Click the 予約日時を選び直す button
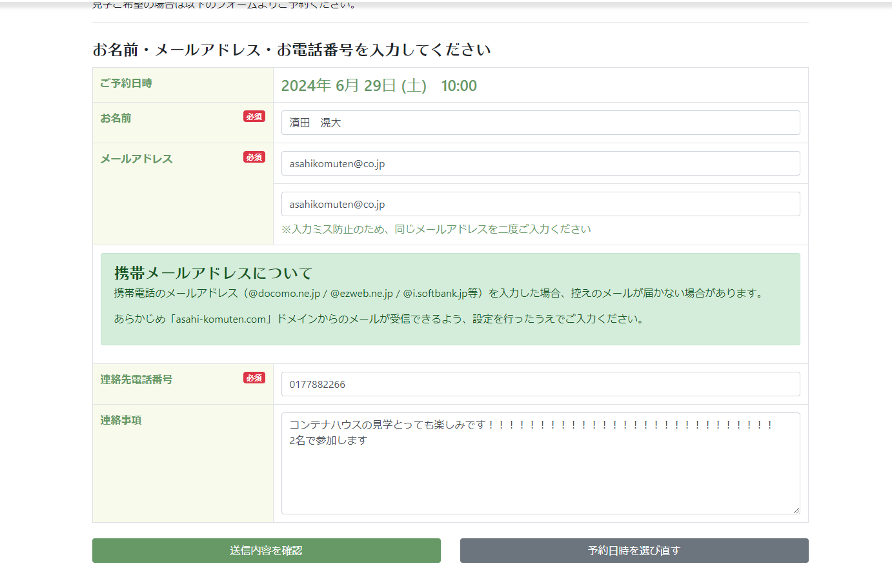Viewport: 892px width, 588px height. tap(634, 551)
